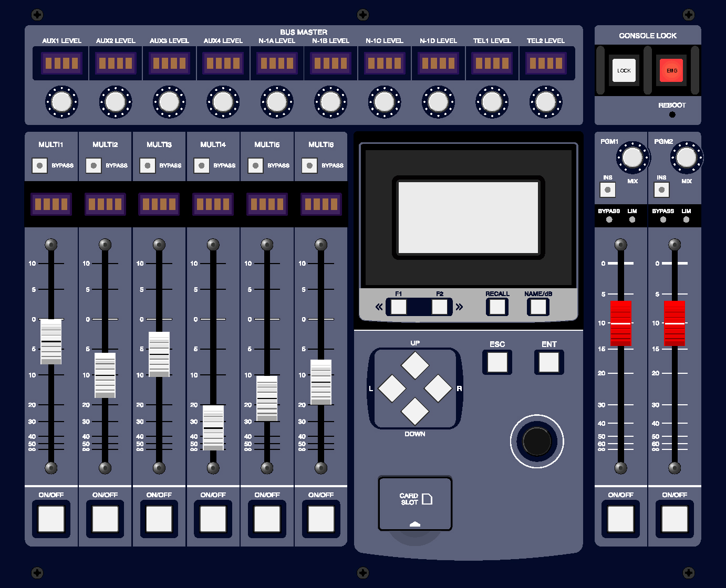Toggle BYPASS on MULTI6 channel
The width and height of the screenshot is (726, 588).
coord(310,165)
